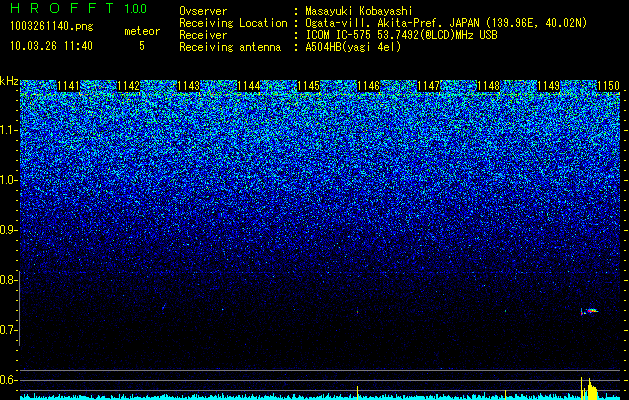Click the 1150 time marker
Image resolution: width=629 pixels, height=400 pixels.
608,86
